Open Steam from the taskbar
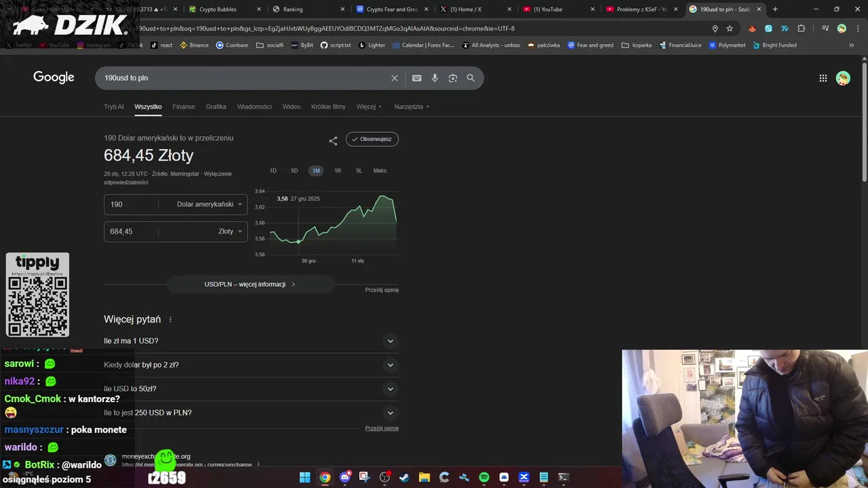Viewport: 868px width, 488px height. pos(404,477)
